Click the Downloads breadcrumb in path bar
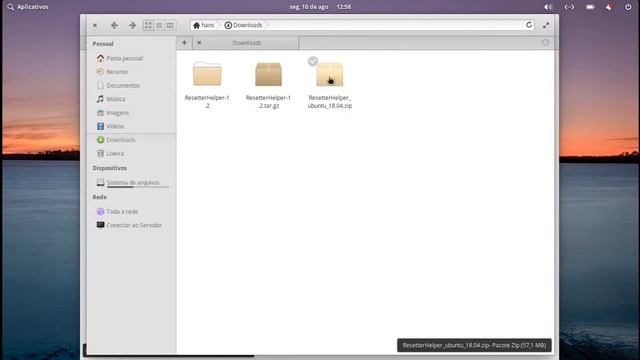This screenshot has width=640, height=360. (x=243, y=25)
